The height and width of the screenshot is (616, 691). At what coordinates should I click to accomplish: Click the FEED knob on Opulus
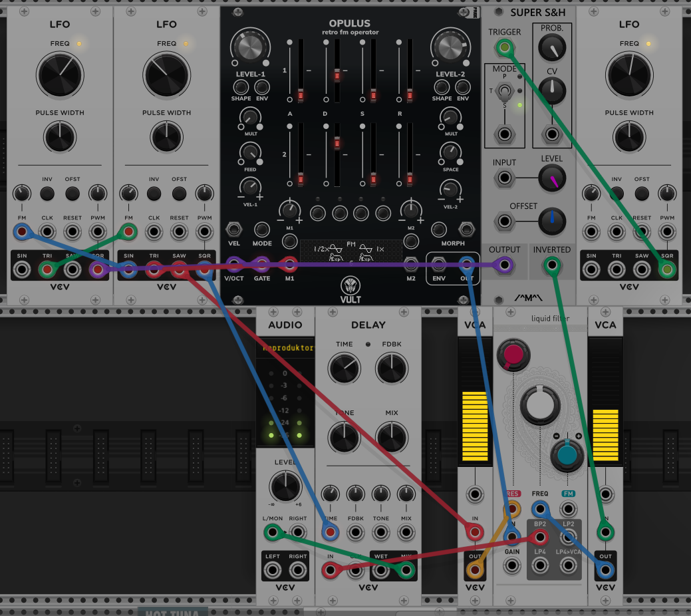(x=250, y=153)
